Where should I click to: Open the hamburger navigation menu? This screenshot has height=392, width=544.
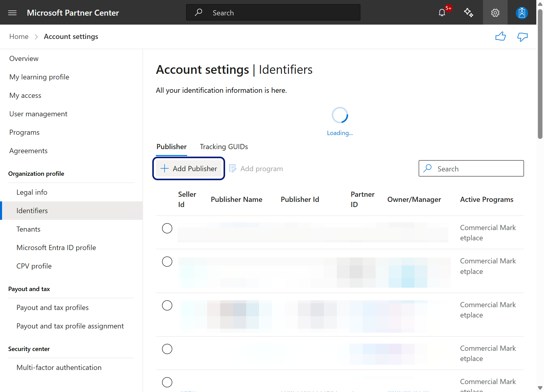tap(12, 13)
